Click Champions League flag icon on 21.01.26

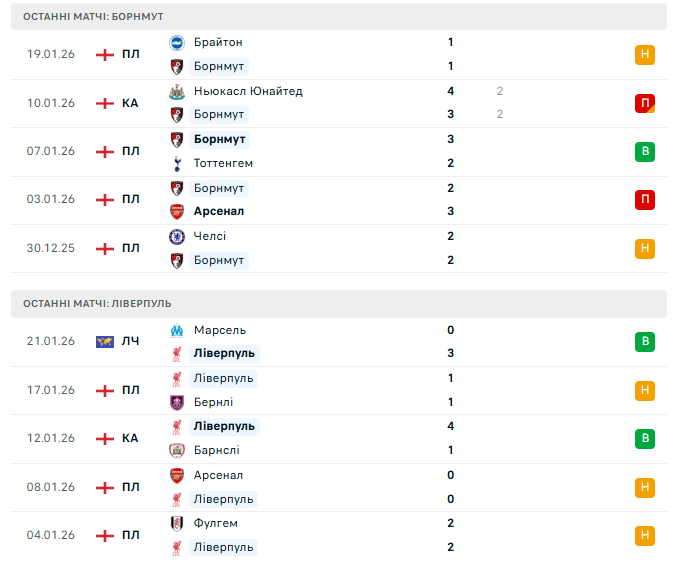(x=104, y=342)
